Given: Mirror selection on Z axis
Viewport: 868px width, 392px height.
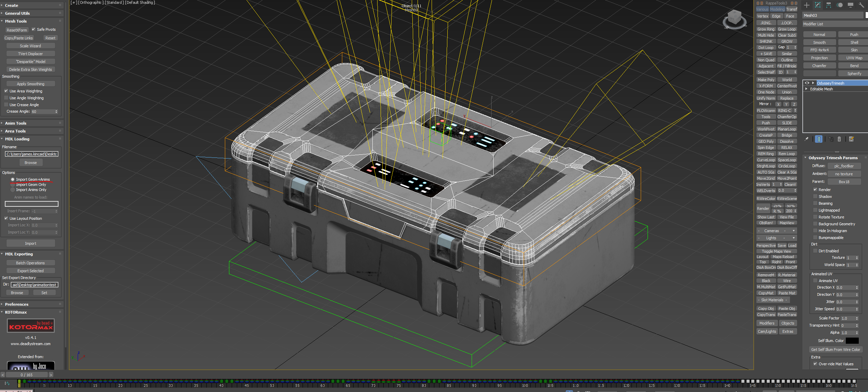Looking at the screenshot, I should click(794, 104).
